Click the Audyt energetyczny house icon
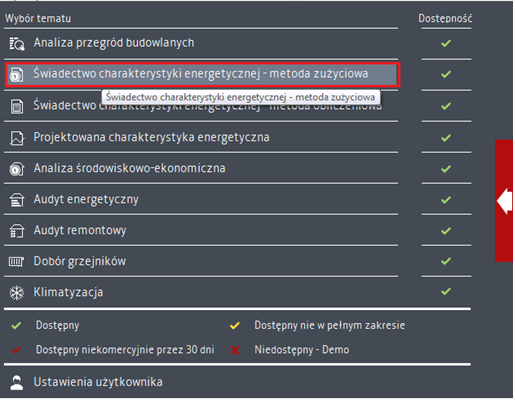The image size is (515, 400). tap(17, 200)
